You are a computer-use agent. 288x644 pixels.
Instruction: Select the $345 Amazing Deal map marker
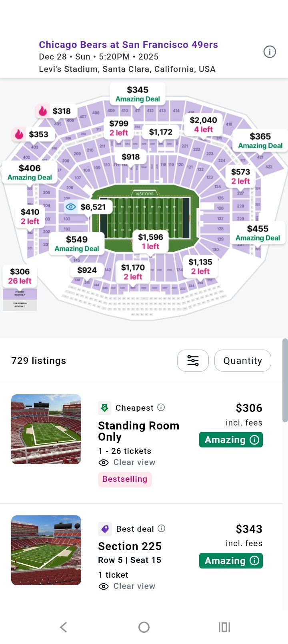[x=138, y=94]
